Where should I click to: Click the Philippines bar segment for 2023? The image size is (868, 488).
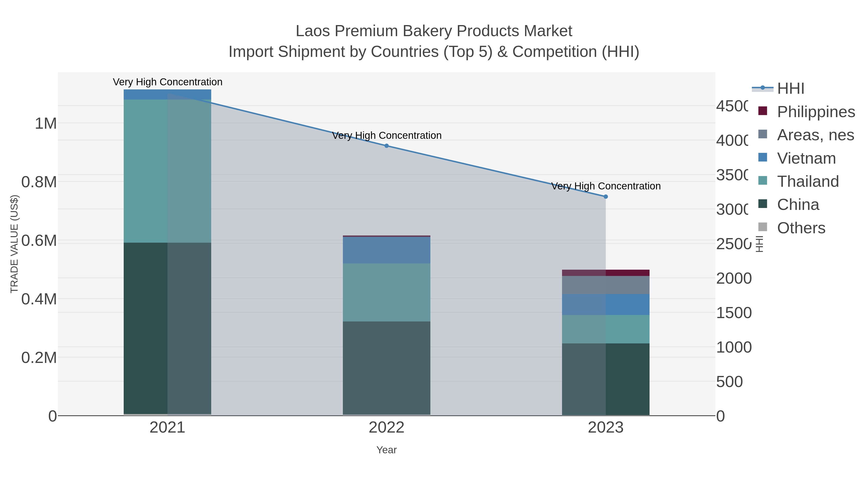pyautogui.click(x=605, y=273)
